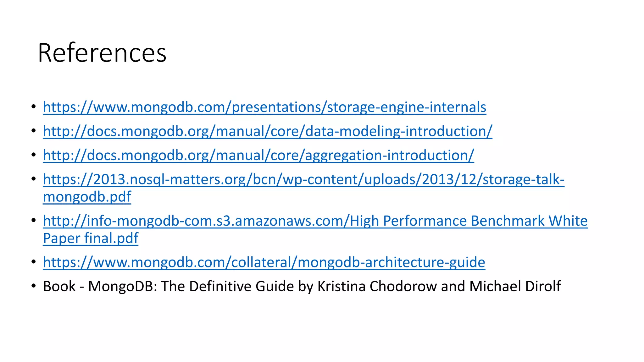Click the bullet before the Book entry

coord(33,286)
